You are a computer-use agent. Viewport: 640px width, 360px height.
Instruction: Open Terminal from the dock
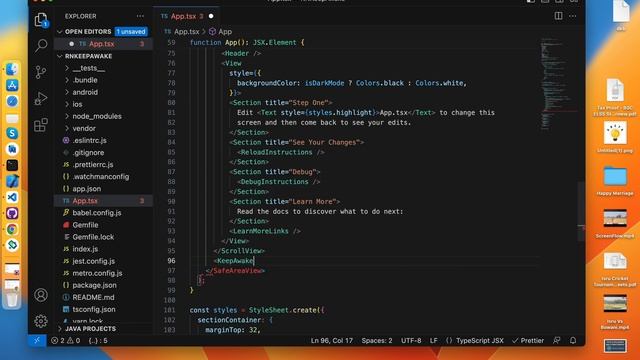tap(12, 165)
